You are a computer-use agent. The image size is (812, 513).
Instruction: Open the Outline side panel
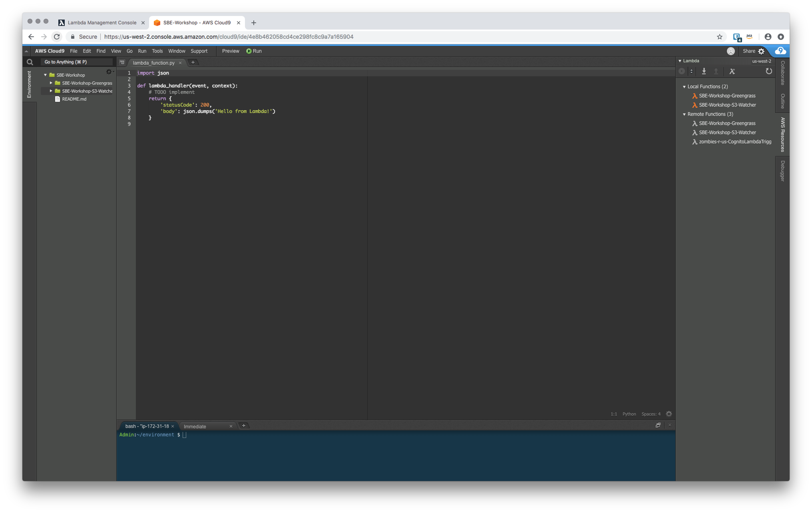pos(782,101)
